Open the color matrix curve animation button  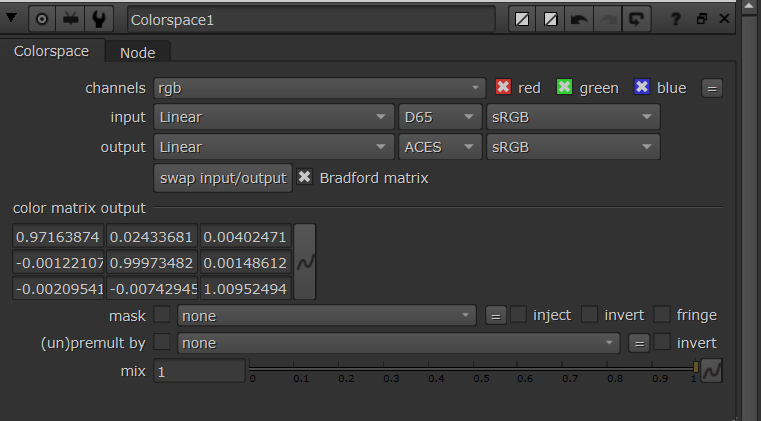pyautogui.click(x=306, y=262)
